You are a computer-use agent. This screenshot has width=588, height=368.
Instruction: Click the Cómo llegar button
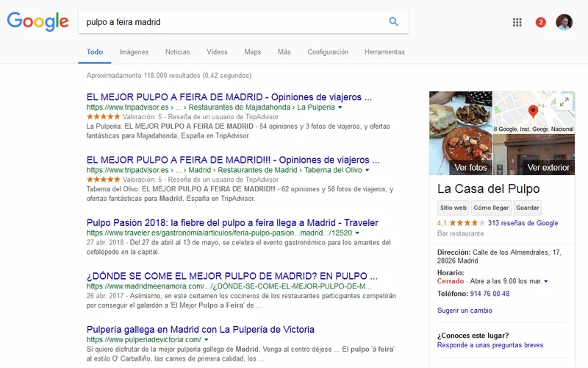(491, 208)
